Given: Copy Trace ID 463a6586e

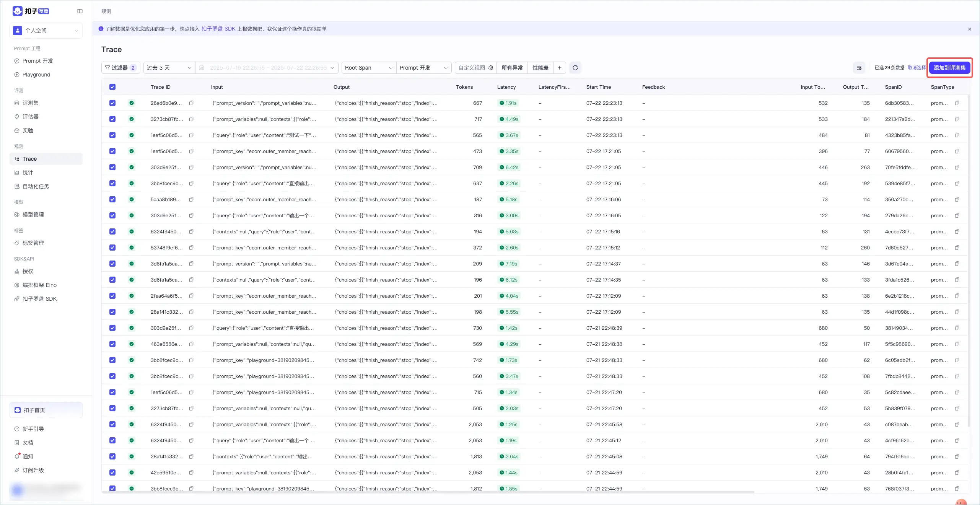Looking at the screenshot, I should click(x=191, y=344).
